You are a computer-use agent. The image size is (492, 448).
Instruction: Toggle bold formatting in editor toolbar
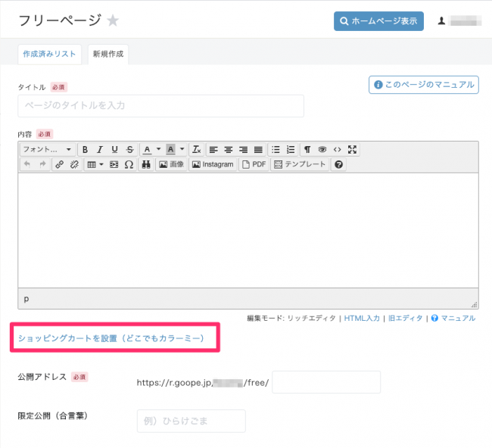point(85,149)
